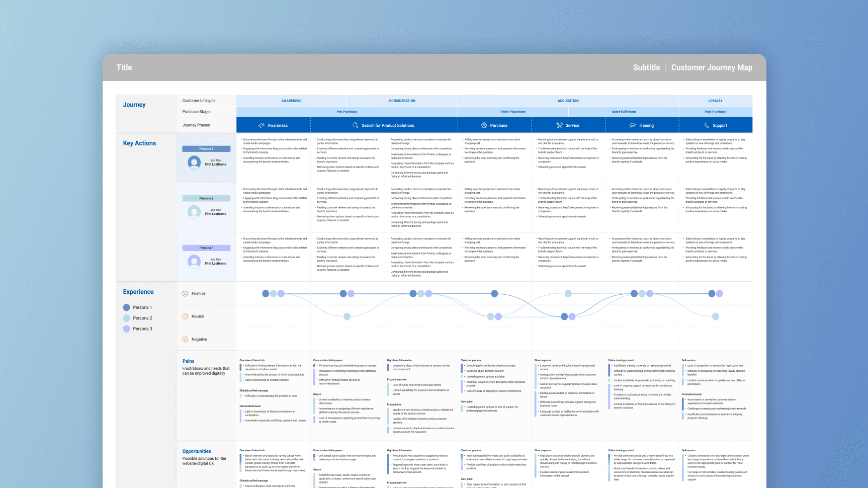This screenshot has width=868, height=488.
Task: Select the Purchase journey phase header
Action: click(x=495, y=125)
